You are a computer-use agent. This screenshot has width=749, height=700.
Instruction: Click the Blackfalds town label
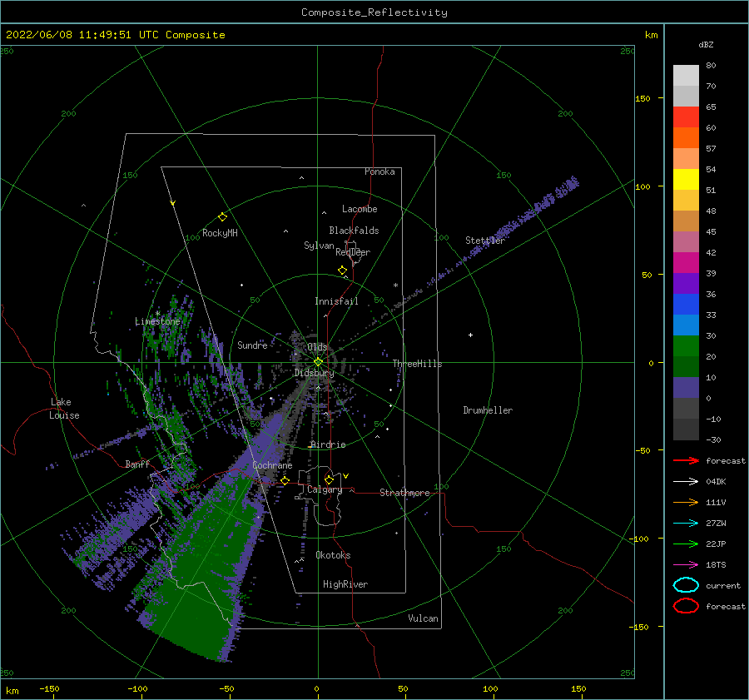[x=354, y=231]
